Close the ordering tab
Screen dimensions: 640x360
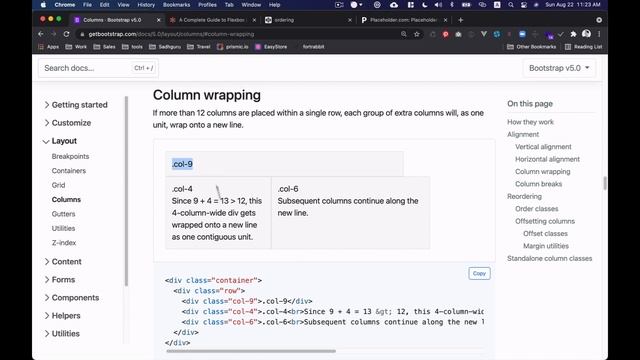coord(350,20)
